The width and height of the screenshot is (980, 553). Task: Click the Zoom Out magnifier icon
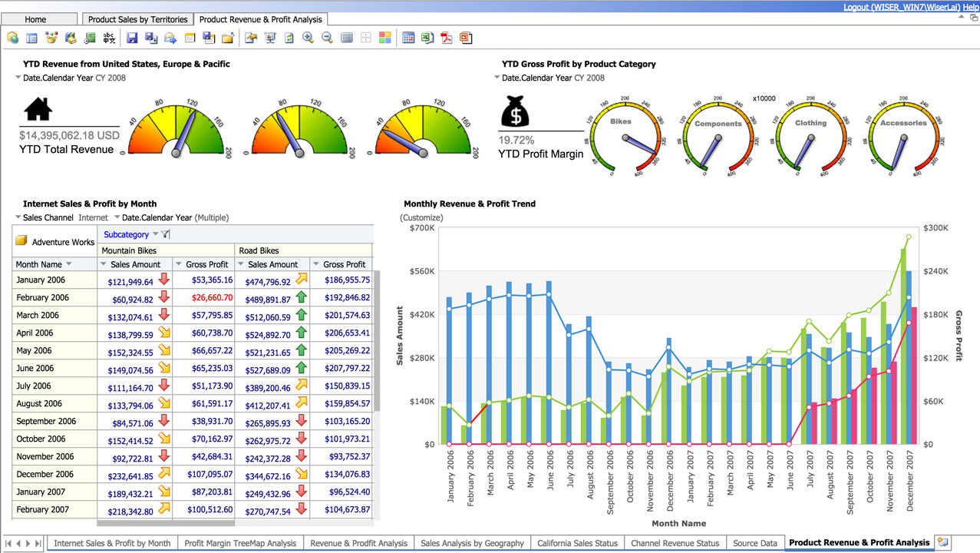coord(327,37)
